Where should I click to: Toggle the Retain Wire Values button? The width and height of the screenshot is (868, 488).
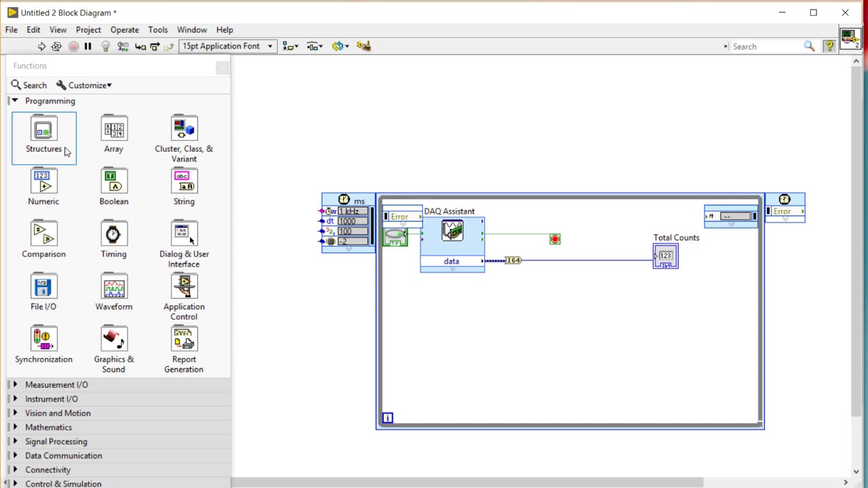pyautogui.click(x=123, y=46)
